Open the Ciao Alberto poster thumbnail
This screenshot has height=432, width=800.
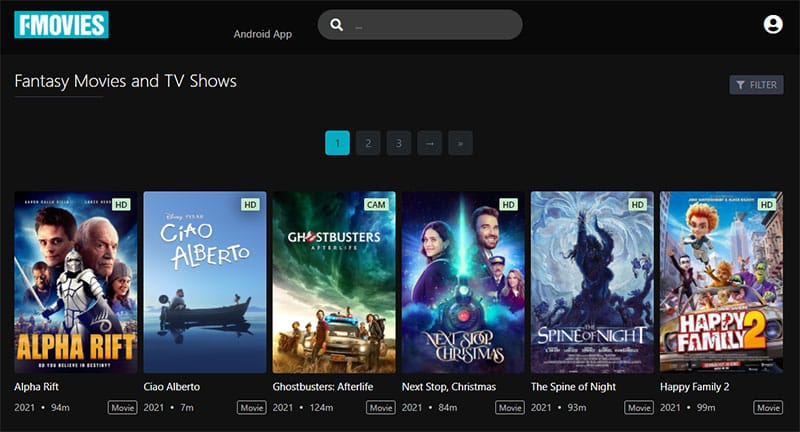click(205, 282)
